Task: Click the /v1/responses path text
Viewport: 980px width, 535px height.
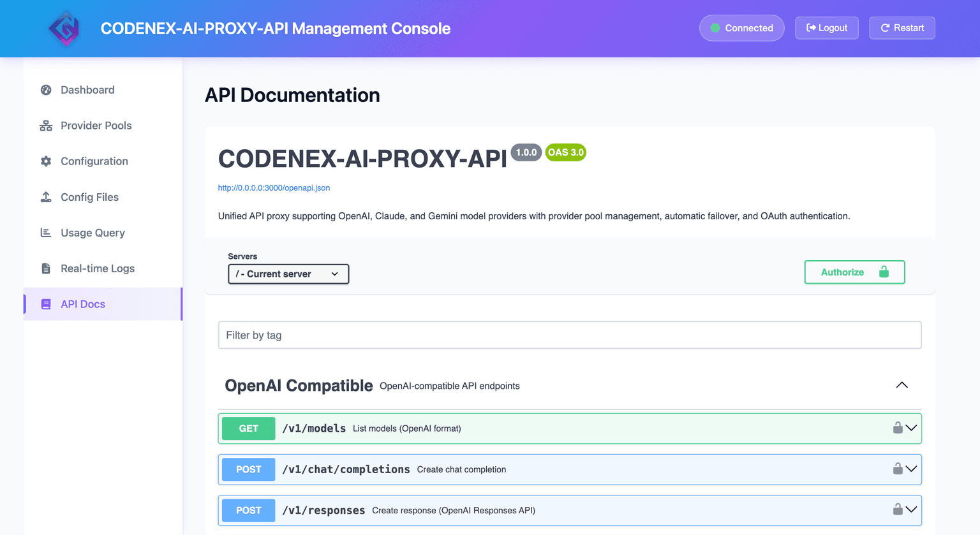Action: pyautogui.click(x=323, y=510)
